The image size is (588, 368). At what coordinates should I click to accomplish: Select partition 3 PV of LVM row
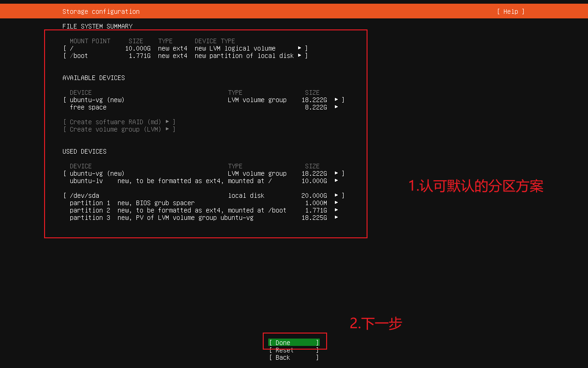point(204,218)
